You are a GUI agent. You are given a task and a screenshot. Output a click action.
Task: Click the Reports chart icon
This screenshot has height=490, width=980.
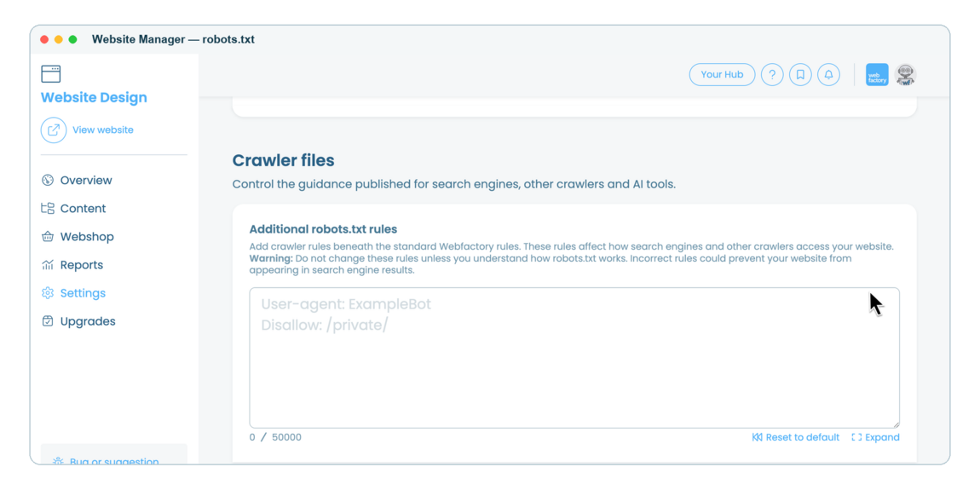point(48,265)
